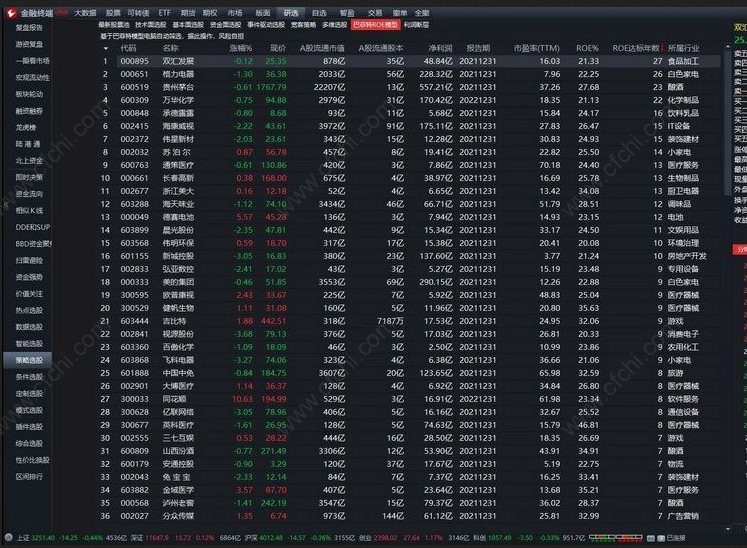This screenshot has height=548, width=747.
Task: Open the 期权 menu
Action: (x=210, y=13)
